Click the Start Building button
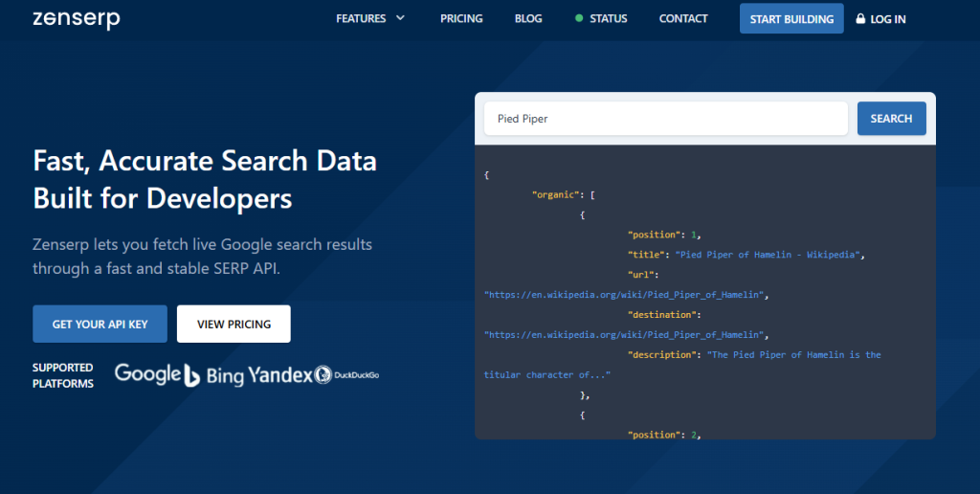Screen dimensions: 980x494 [x=791, y=19]
